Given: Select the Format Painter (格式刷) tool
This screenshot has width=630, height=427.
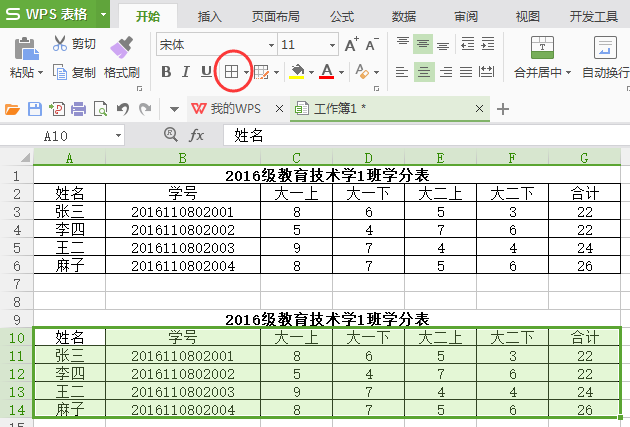Looking at the screenshot, I should [x=121, y=57].
